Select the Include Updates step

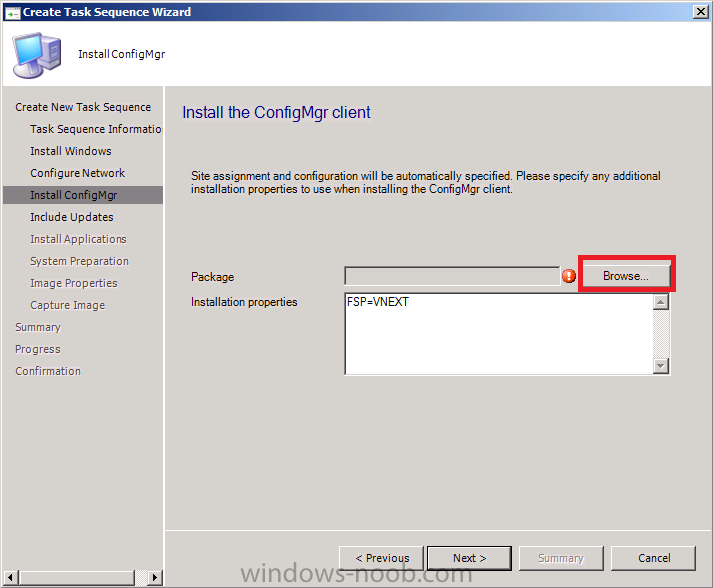coord(71,217)
